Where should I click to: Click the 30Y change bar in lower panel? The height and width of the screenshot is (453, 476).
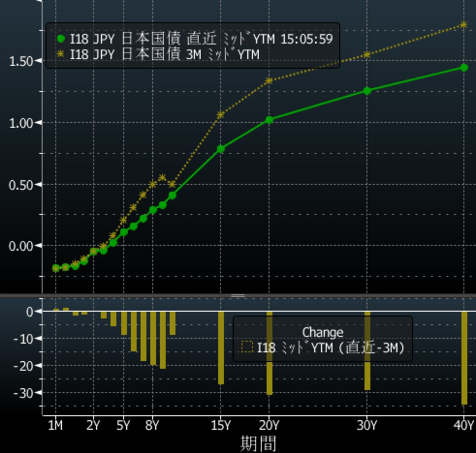coord(367,350)
